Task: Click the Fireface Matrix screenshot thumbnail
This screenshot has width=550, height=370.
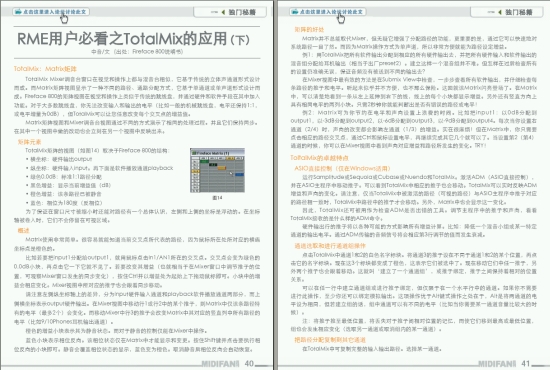Action: pyautogui.click(x=217, y=170)
